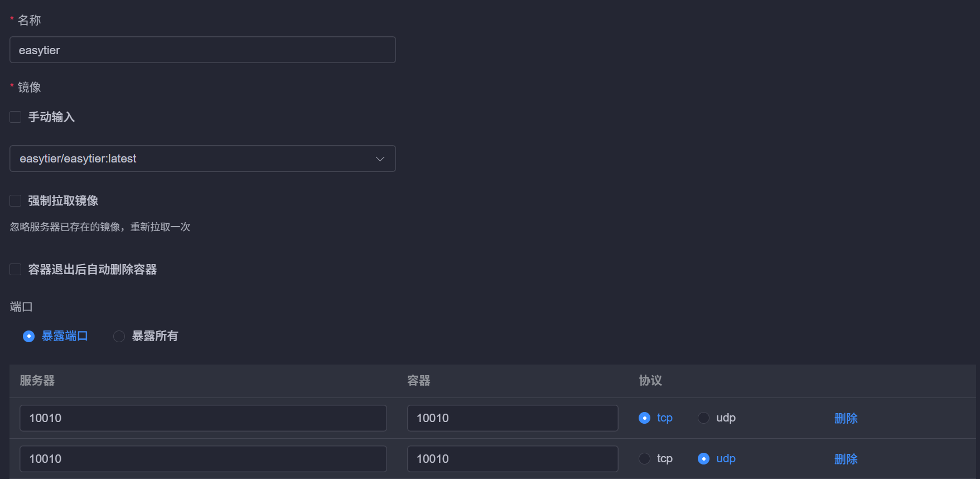Screen dimensions: 980x479
Task: Click container port field in second port row
Action: 512,459
